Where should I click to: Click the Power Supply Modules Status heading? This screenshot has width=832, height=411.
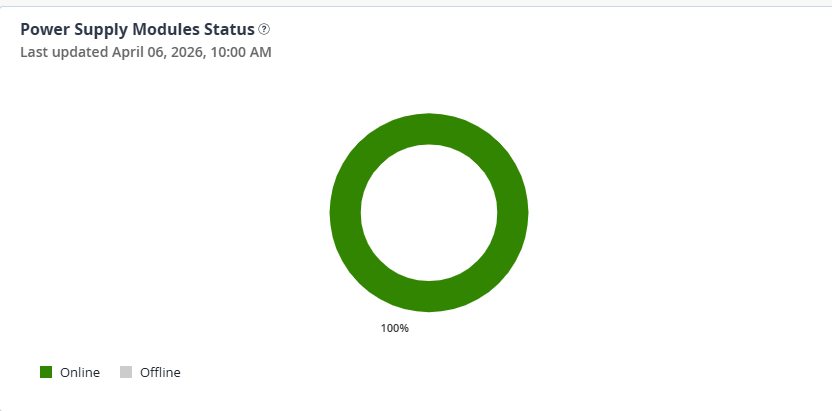point(137,30)
